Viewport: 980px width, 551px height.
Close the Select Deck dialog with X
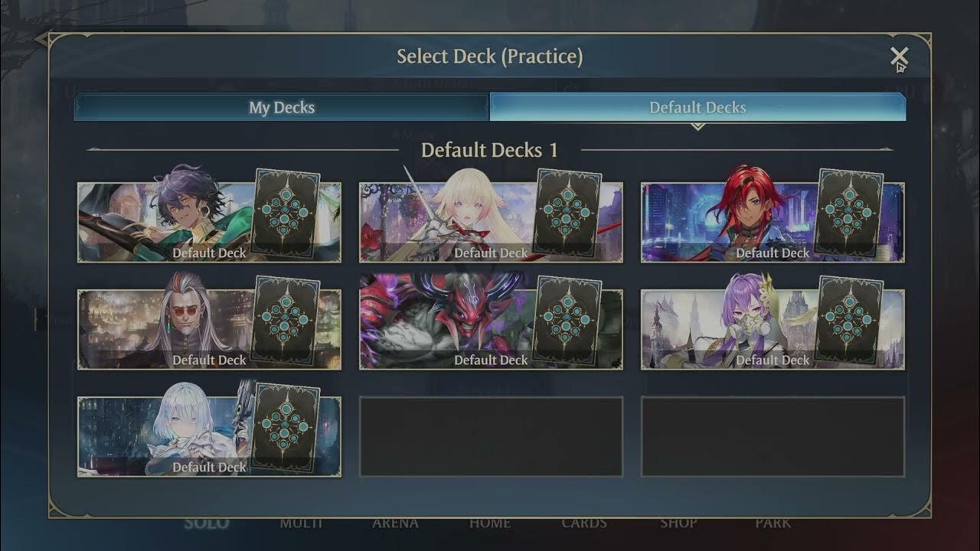(899, 57)
